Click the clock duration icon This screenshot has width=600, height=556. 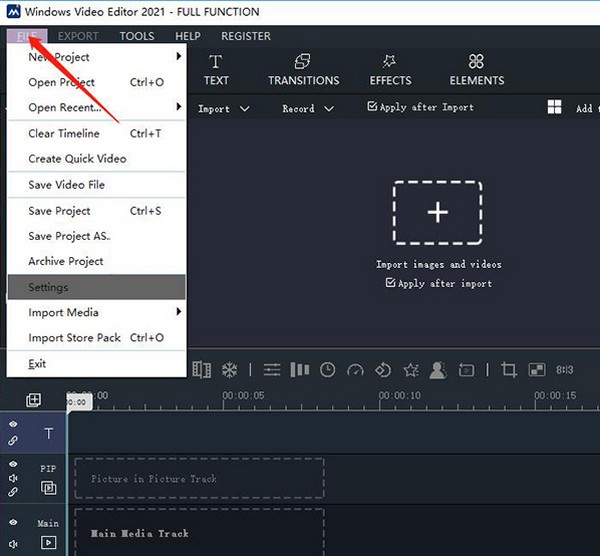tap(327, 370)
